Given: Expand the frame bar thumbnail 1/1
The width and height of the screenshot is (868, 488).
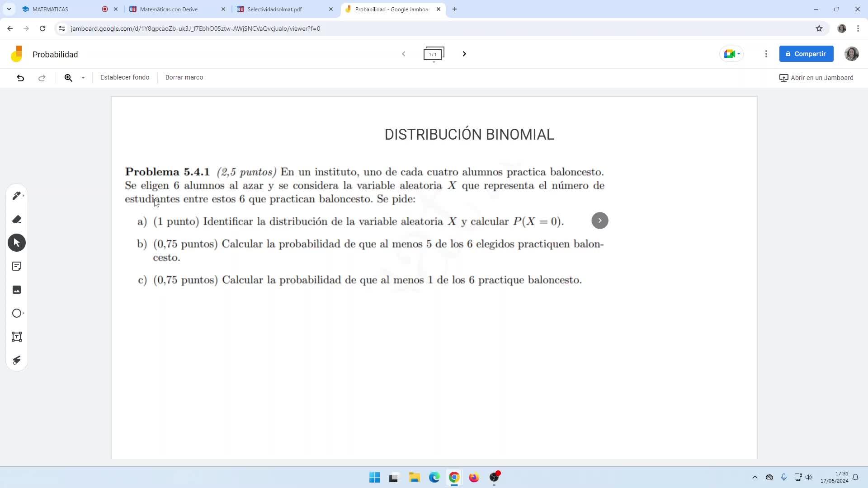Looking at the screenshot, I should tap(434, 54).
